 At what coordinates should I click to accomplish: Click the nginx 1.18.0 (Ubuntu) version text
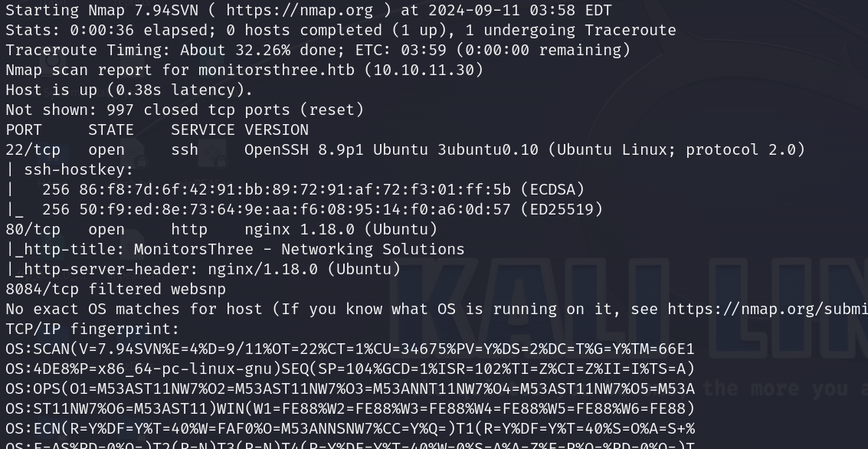click(x=341, y=230)
